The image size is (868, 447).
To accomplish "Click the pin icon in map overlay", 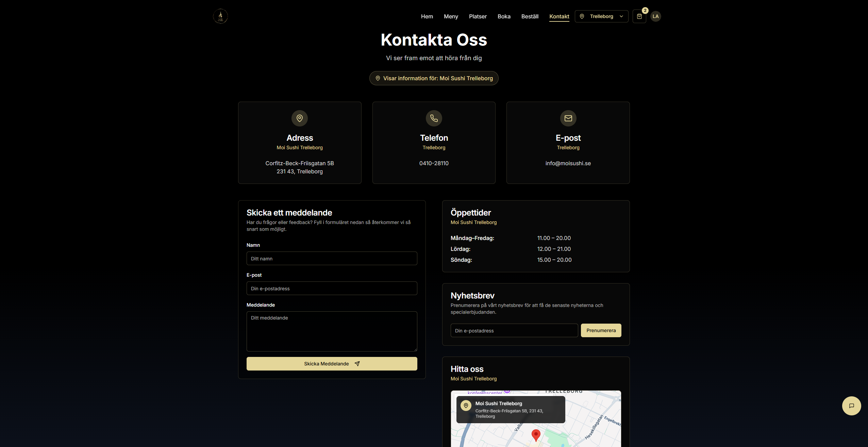I will (x=466, y=406).
